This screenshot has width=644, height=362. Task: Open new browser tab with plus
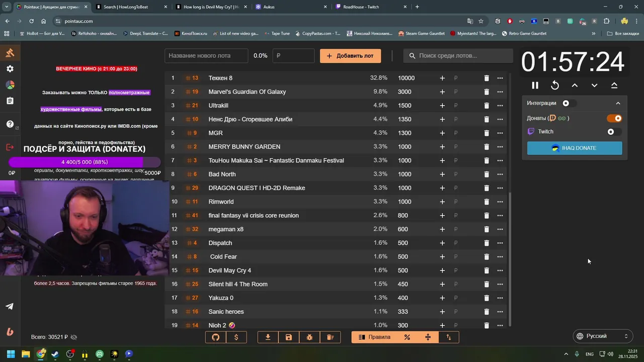tap(417, 7)
